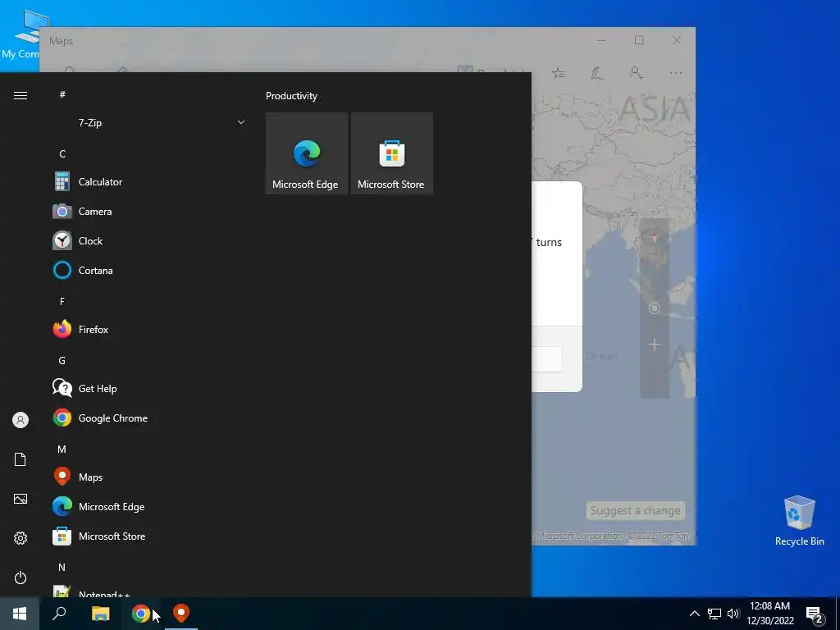Image resolution: width=840 pixels, height=630 pixels.
Task: Open Settings via the gear icon
Action: [x=21, y=538]
